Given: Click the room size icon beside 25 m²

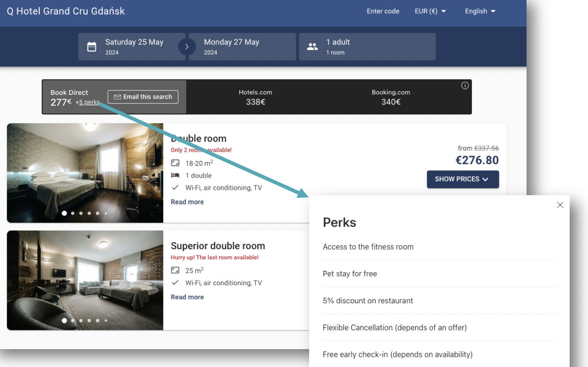Looking at the screenshot, I should pyautogui.click(x=175, y=270).
